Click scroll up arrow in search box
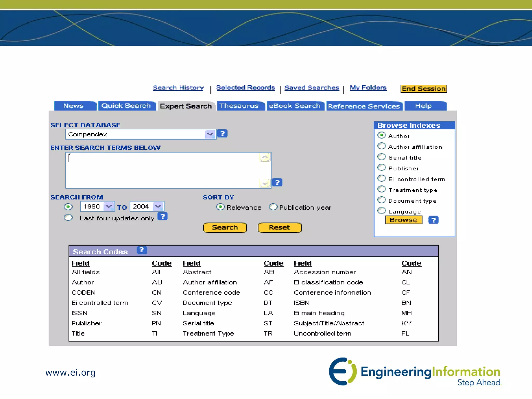Screen dimensions: 532x399 pos(265,157)
